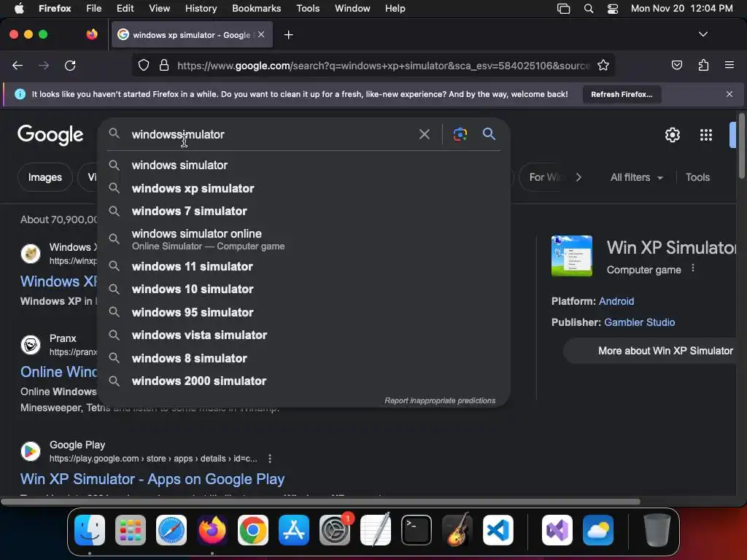Open Finder from the Dock

[x=90, y=530]
